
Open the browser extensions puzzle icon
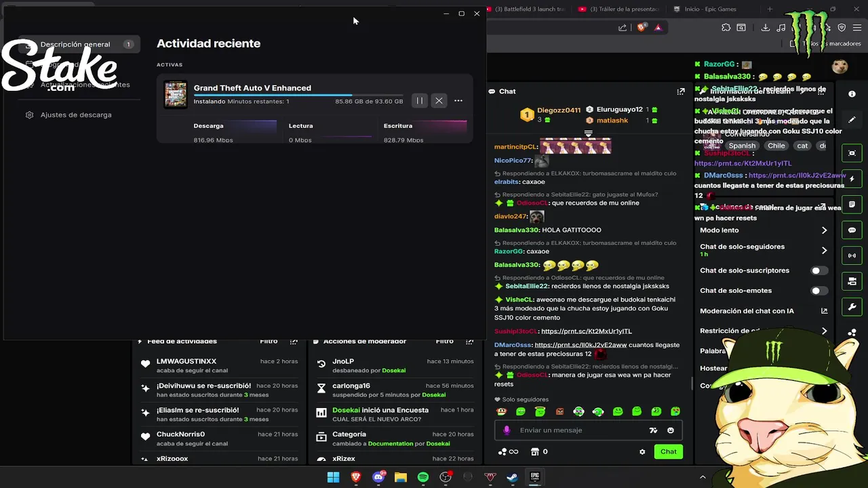tap(726, 28)
